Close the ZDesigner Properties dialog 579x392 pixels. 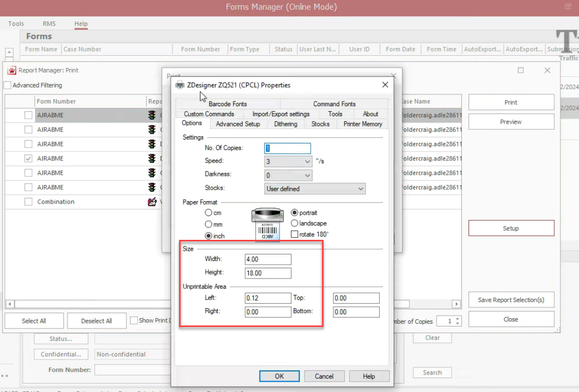click(385, 85)
